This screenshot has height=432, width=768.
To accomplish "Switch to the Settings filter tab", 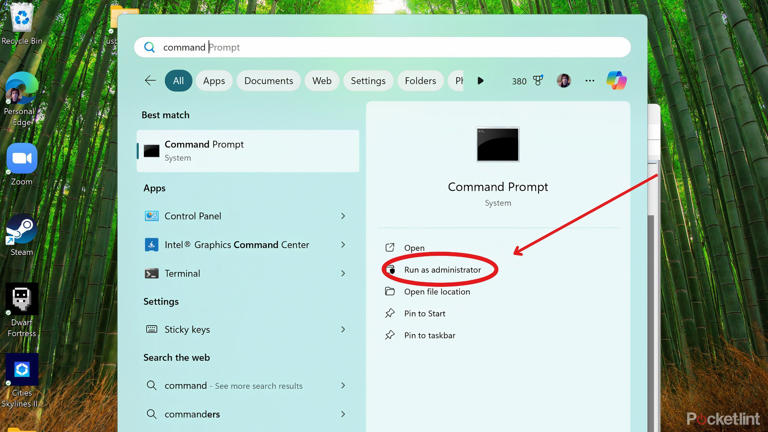I will tap(368, 81).
